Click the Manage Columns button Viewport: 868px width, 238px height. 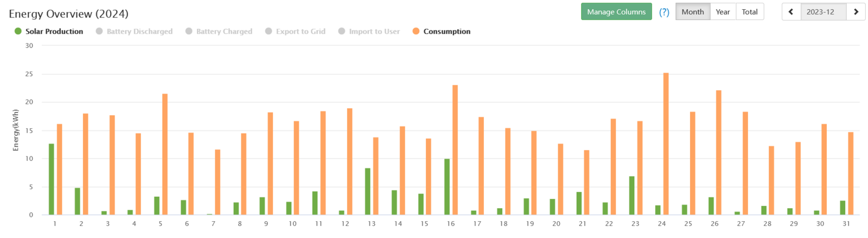pyautogui.click(x=616, y=12)
